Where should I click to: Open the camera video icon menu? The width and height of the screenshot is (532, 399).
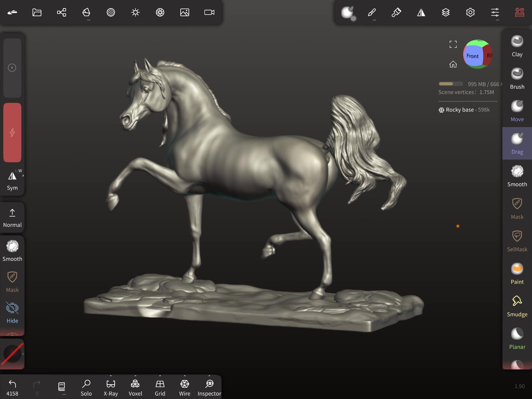coord(209,12)
